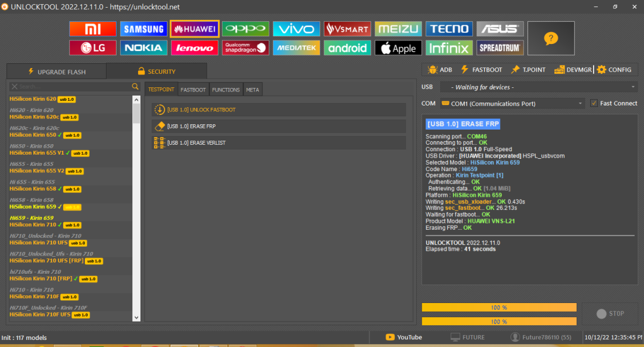Image resolution: width=644 pixels, height=347 pixels.
Task: Choose the Samsung brand logo
Action: tap(144, 29)
